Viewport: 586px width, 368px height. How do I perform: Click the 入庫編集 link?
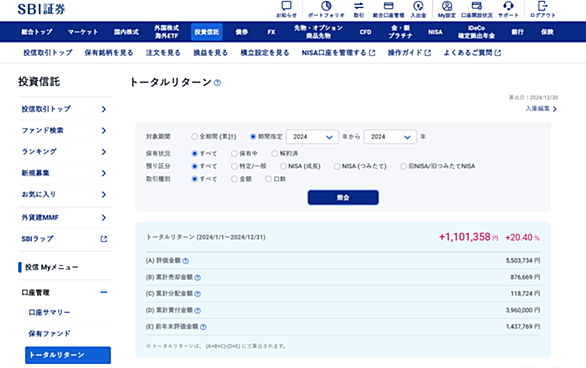coord(541,109)
